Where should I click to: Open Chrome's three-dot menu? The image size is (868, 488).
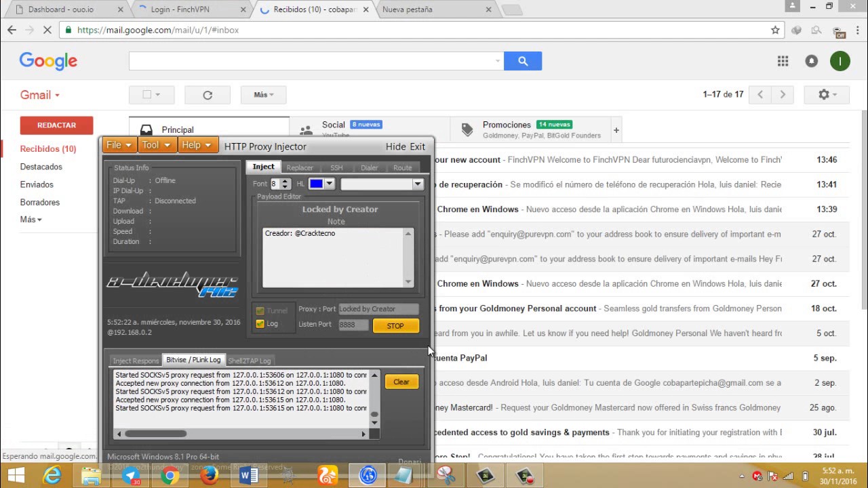[x=858, y=30]
